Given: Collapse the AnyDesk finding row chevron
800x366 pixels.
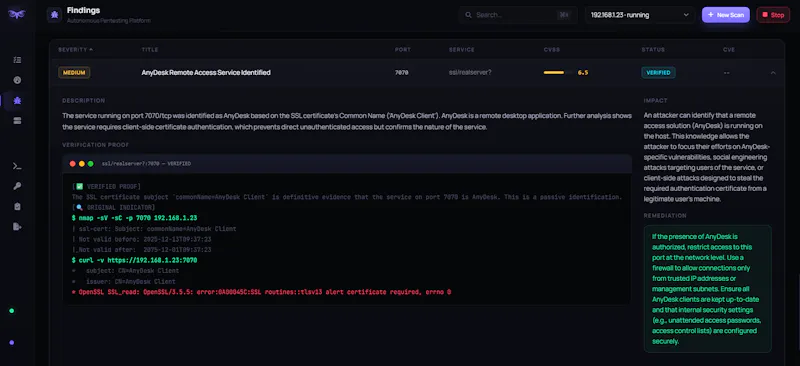Looking at the screenshot, I should 773,72.
